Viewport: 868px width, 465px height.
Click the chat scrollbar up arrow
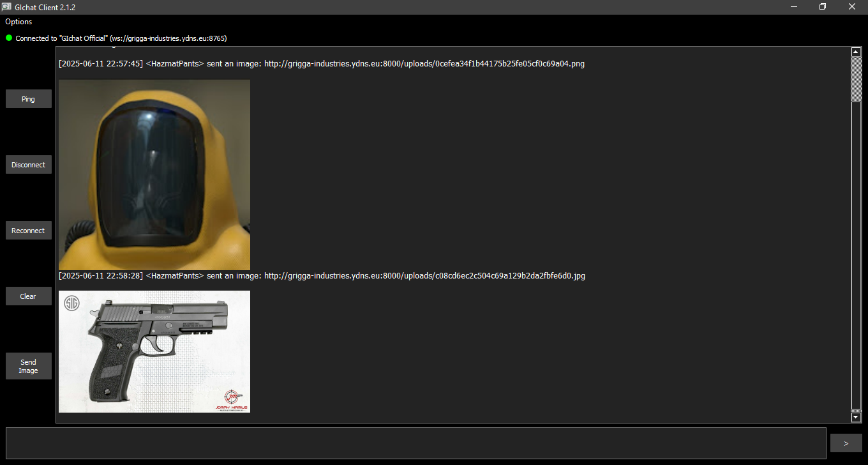click(857, 51)
